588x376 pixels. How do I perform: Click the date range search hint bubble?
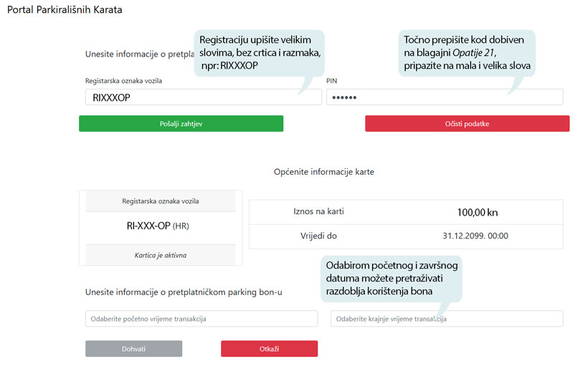(392, 279)
